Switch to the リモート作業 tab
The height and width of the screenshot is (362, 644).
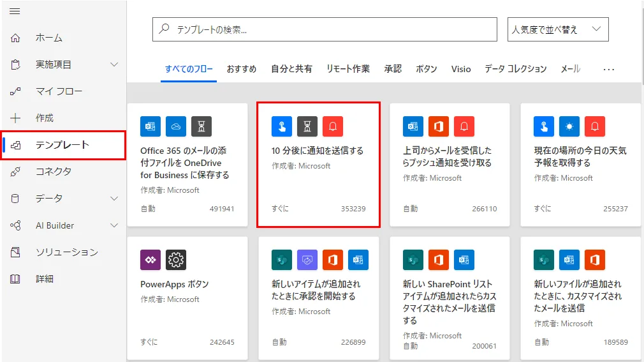click(348, 69)
